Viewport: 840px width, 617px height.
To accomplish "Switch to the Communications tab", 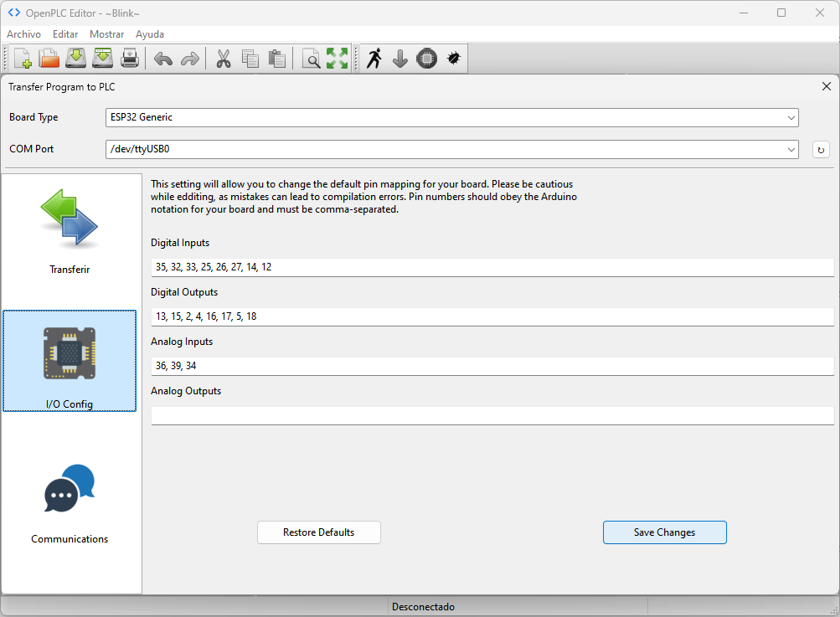I will tap(70, 502).
